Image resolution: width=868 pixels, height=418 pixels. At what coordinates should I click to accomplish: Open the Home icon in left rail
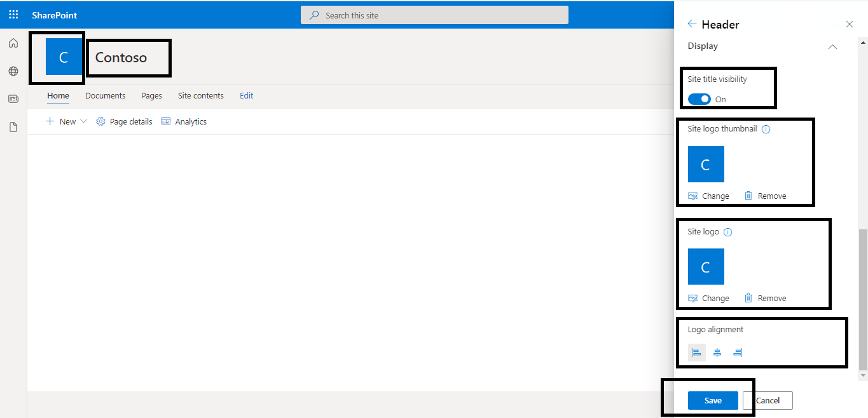tap(13, 43)
